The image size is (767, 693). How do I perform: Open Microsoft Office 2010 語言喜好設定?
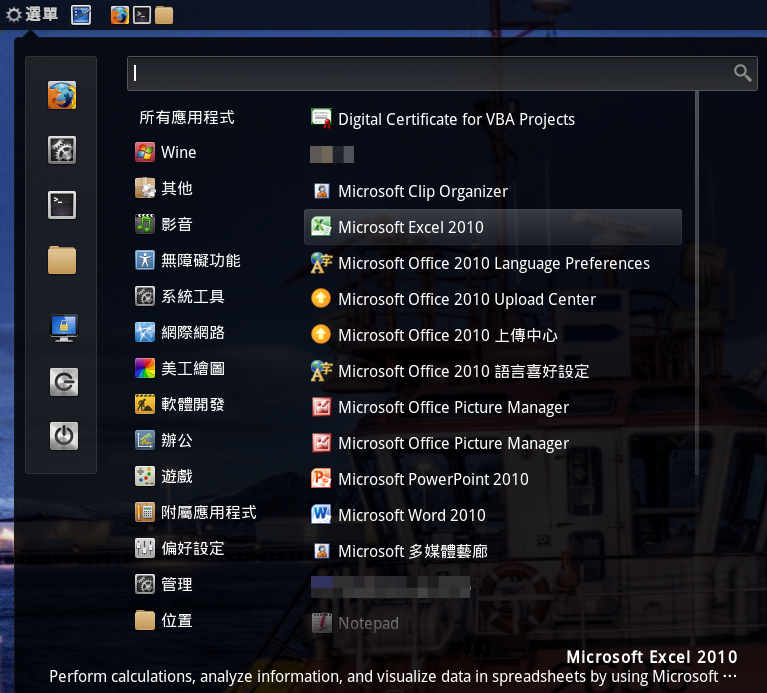(493, 371)
